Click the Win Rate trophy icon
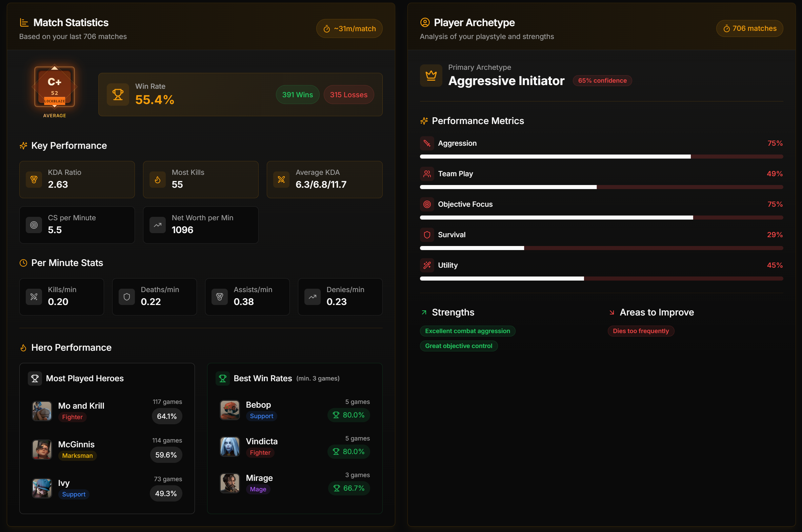 pos(118,95)
